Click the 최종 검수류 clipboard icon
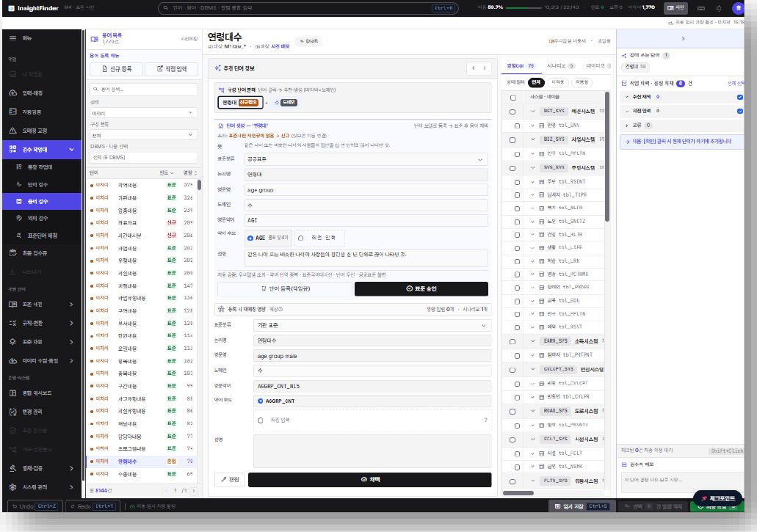The image size is (757, 532). 13,252
